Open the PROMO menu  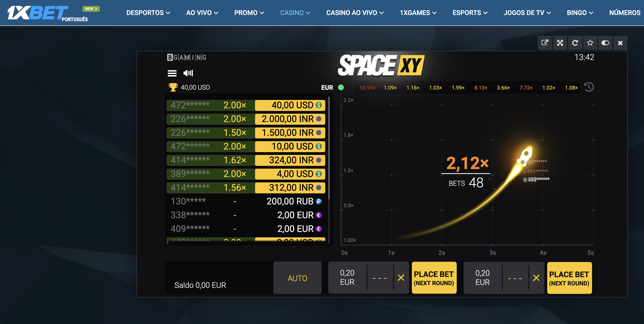(x=249, y=13)
